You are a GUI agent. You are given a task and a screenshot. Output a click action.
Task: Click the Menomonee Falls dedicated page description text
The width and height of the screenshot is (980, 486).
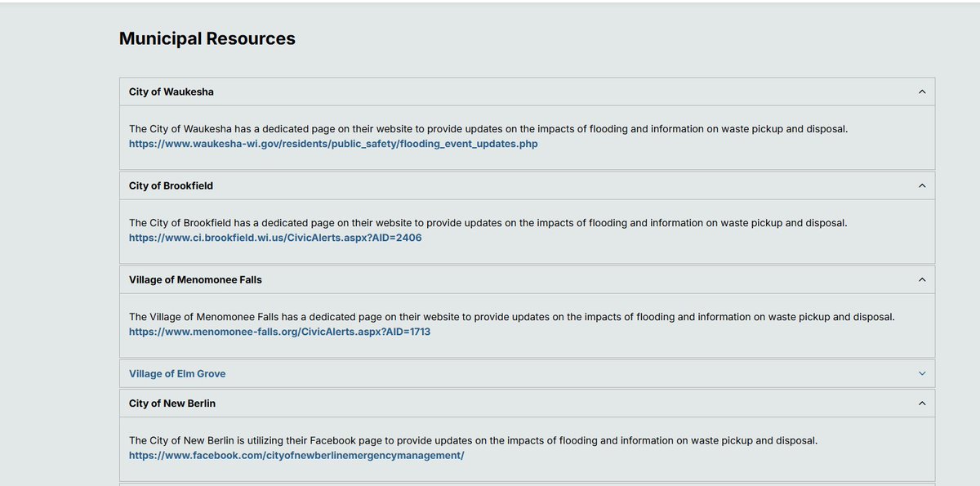512,317
